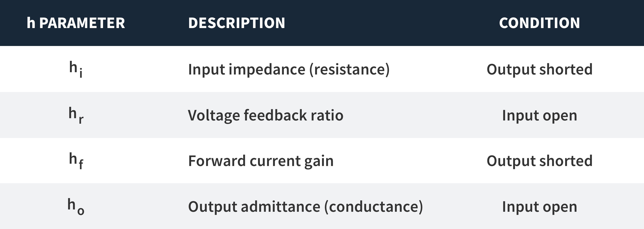
Task: Click Voltage feedback ratio description
Action: 265,115
